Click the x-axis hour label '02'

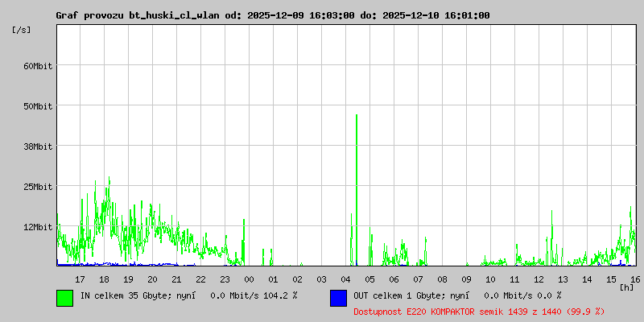[x=297, y=279]
